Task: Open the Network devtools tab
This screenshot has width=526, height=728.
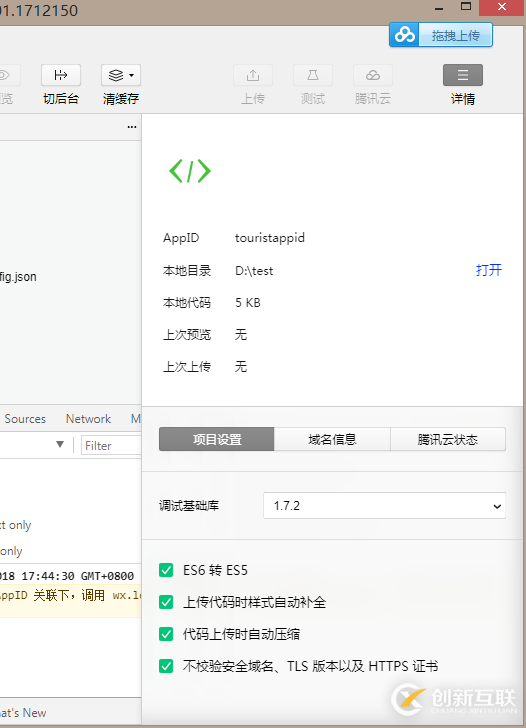Action: coord(88,419)
